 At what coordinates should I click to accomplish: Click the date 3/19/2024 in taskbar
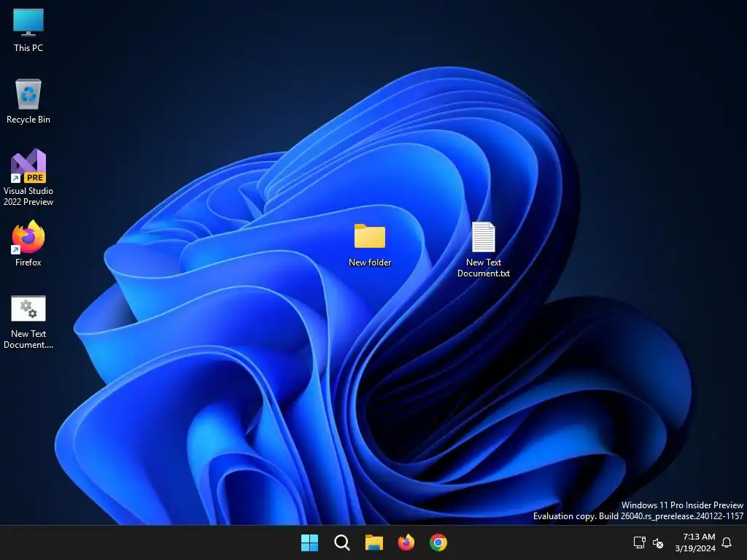[695, 548]
